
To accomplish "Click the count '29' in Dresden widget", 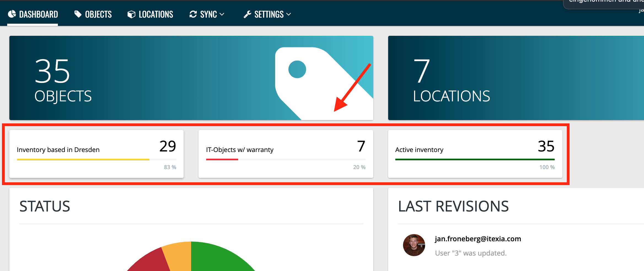I will [168, 146].
